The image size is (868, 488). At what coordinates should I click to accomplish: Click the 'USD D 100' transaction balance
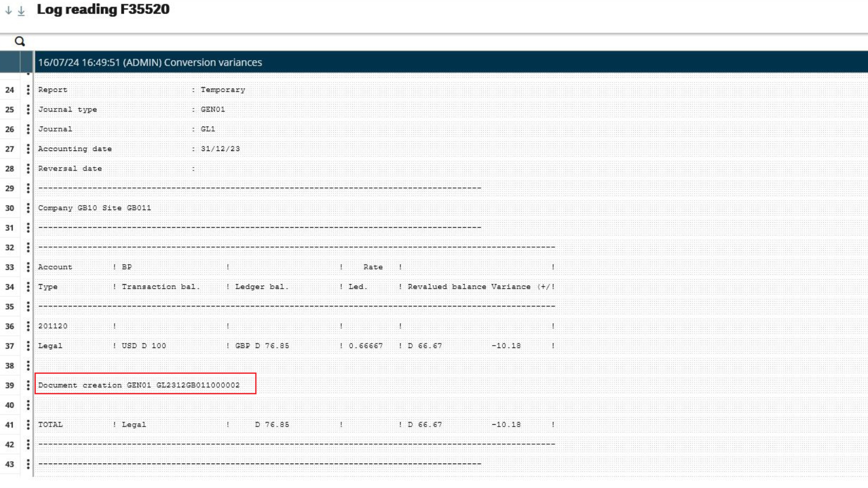tap(144, 346)
